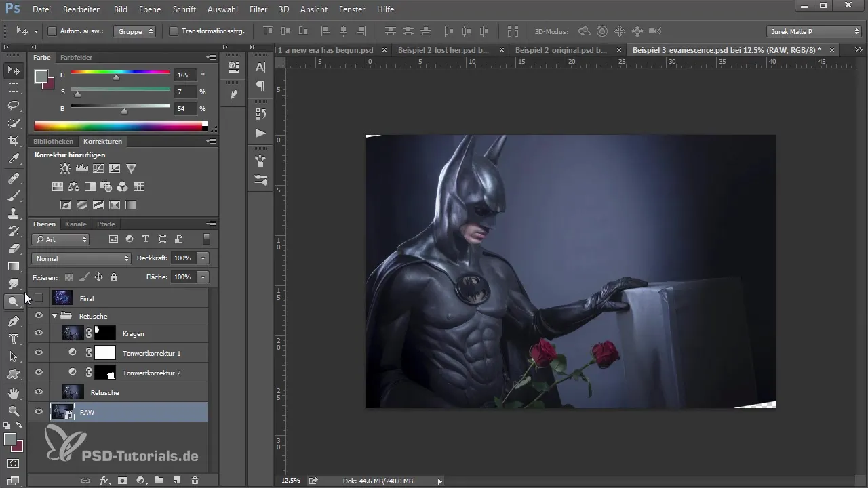
Task: Open the Fenster menu
Action: point(351,9)
